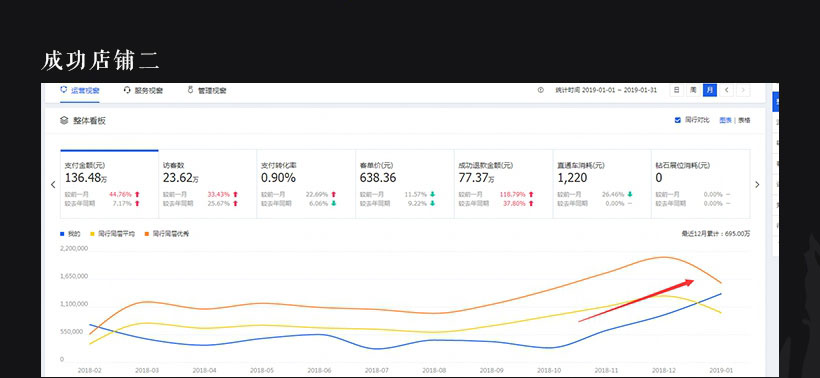Screen dimensions: 820x378
Task: Click the icon beside 管理视窗
Action: coord(191,90)
